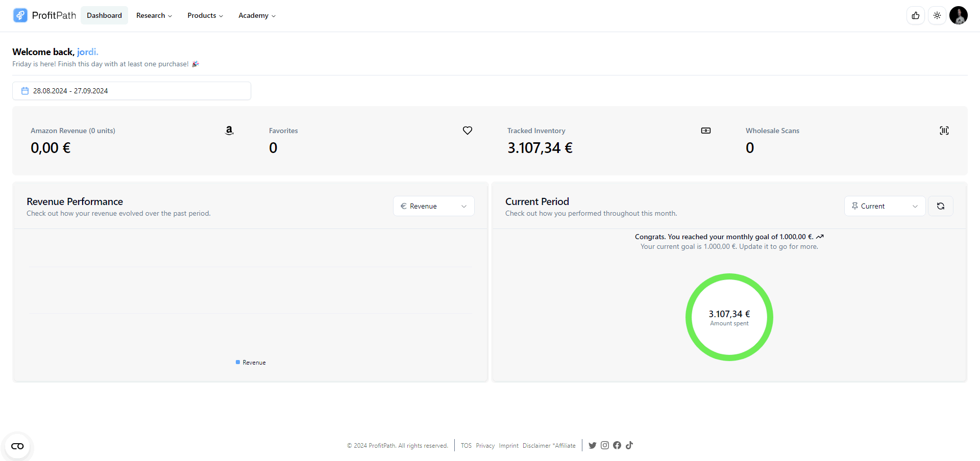Open the date range picker 28.08.2024 - 27.09.2024
The height and width of the screenshot is (461, 980).
point(132,91)
